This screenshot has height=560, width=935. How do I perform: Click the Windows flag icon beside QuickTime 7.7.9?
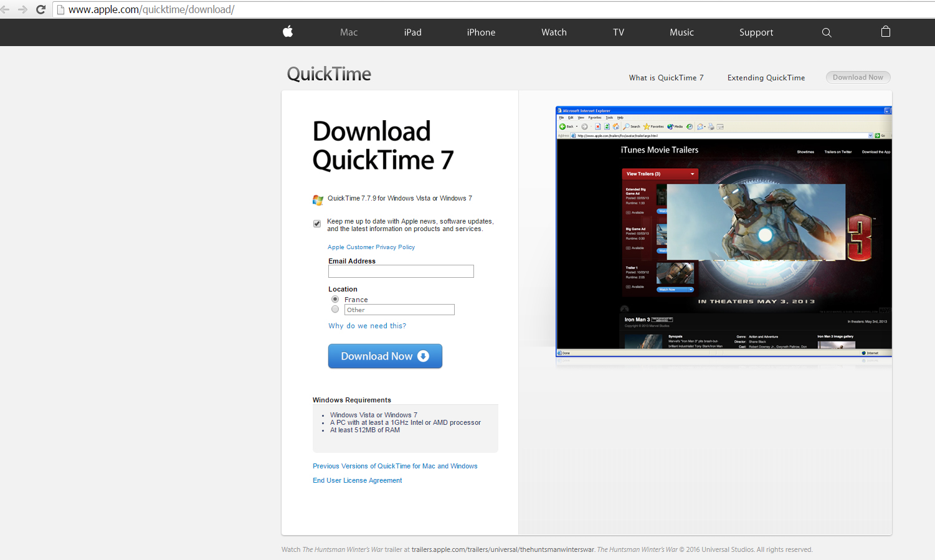(x=318, y=200)
